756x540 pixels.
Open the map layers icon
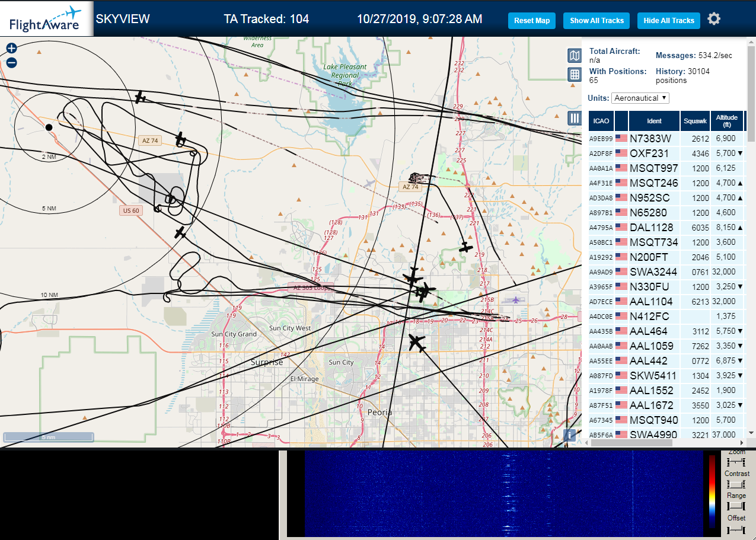pyautogui.click(x=574, y=56)
